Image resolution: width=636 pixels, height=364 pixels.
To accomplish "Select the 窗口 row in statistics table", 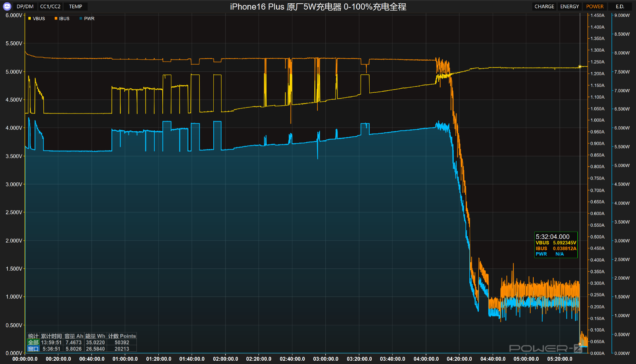I will click(x=82, y=349).
